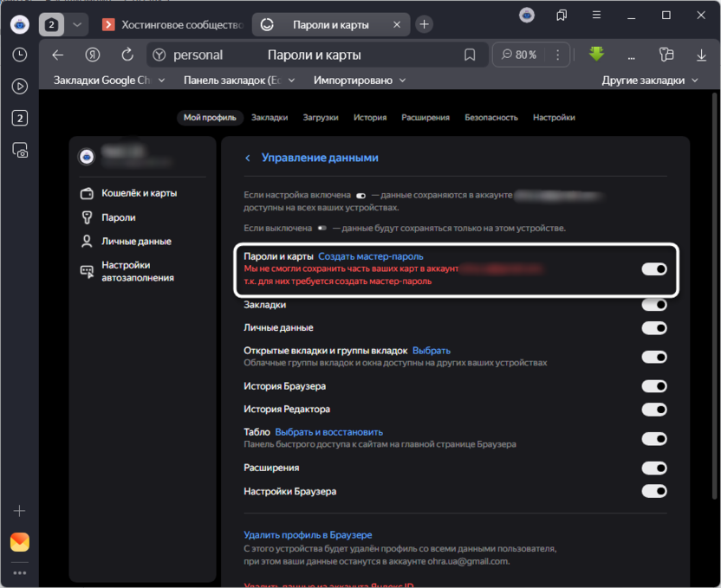This screenshot has width=721, height=588.
Task: Open the three-dots sidebar menu
Action: 19,572
